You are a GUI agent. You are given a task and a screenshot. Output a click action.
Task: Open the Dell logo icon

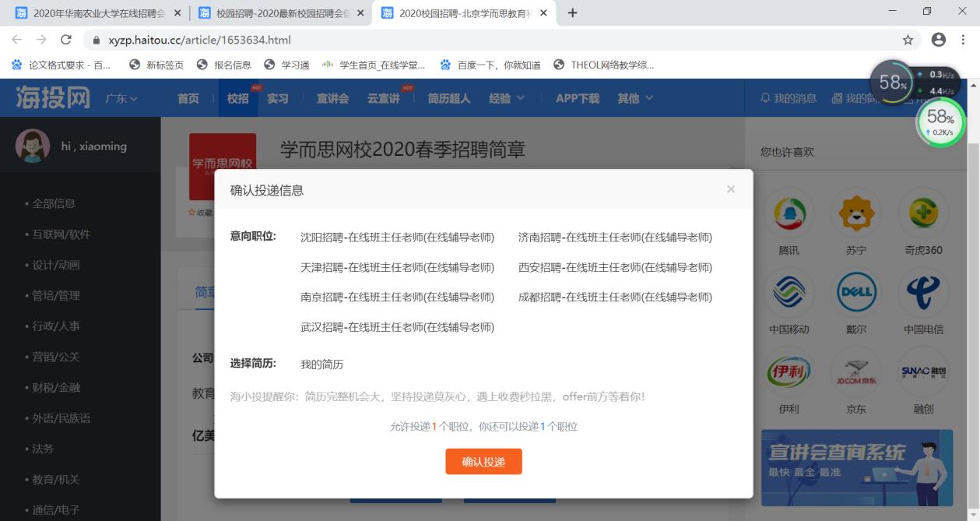pos(855,293)
